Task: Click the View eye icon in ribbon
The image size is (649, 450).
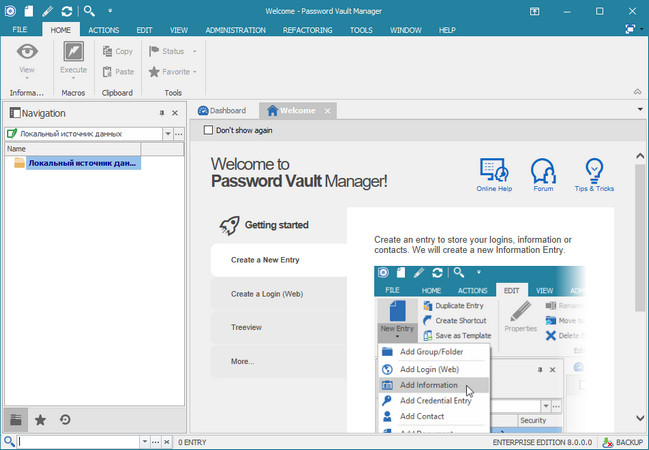Action: (x=27, y=52)
